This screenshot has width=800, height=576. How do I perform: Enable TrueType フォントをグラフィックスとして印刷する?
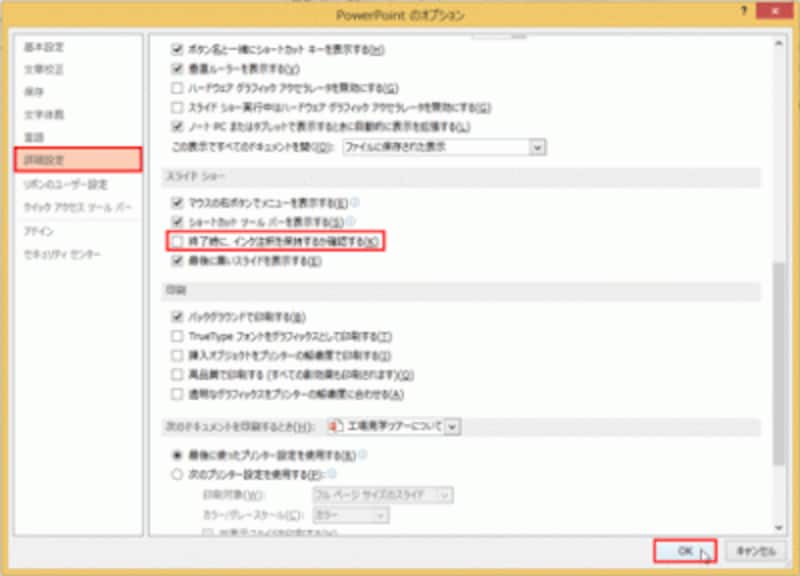tap(177, 336)
